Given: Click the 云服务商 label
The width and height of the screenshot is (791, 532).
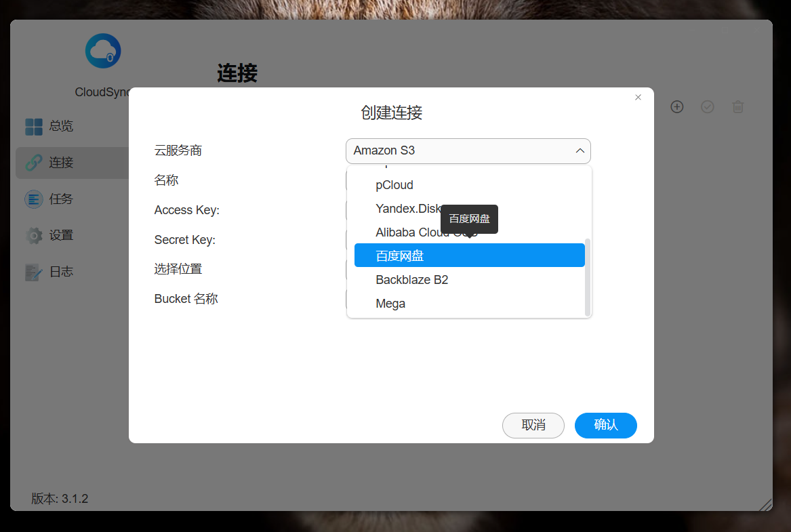Looking at the screenshot, I should point(178,150).
